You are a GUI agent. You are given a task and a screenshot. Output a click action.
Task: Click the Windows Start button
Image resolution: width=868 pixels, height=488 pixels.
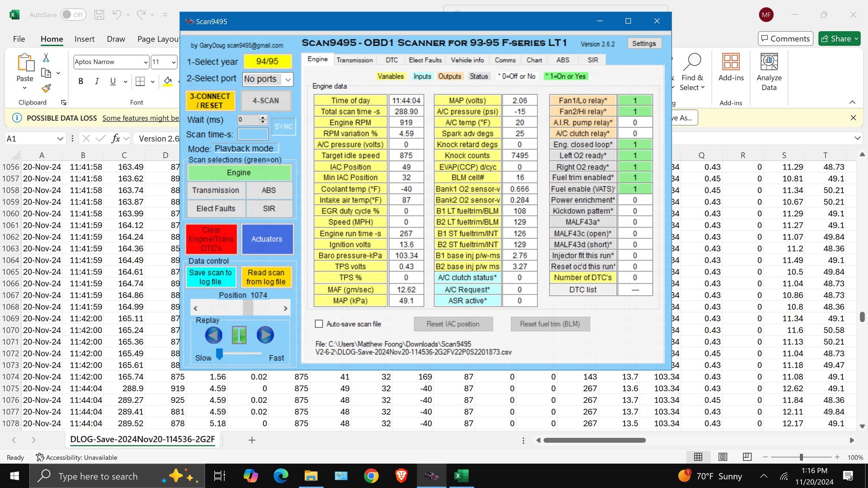14,476
